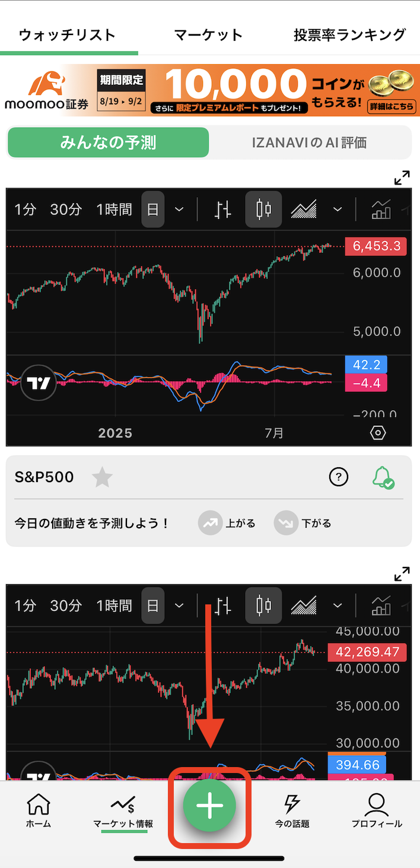The width and height of the screenshot is (420, 868).
Task: Choose area chart style on S&P500 chart
Action: 303,210
